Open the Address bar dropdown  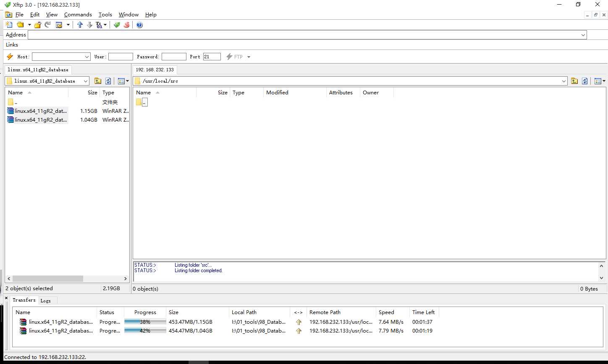[583, 35]
